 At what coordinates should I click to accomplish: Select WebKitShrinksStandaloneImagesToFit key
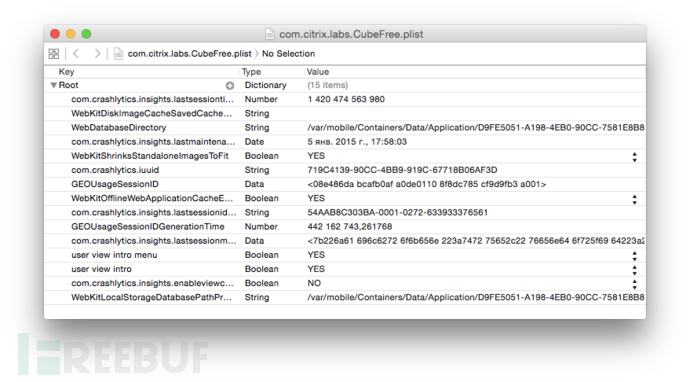(150, 156)
